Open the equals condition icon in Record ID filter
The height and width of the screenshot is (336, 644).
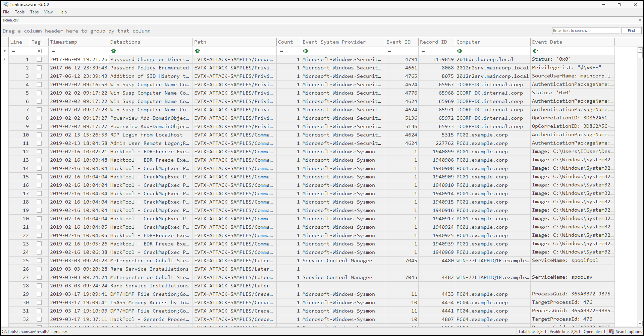(x=423, y=51)
